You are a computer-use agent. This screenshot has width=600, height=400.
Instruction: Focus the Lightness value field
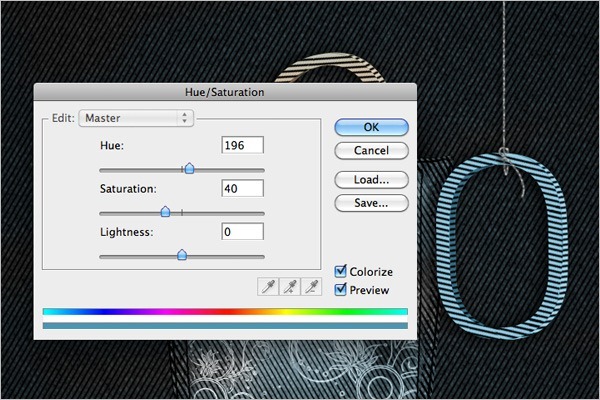243,232
